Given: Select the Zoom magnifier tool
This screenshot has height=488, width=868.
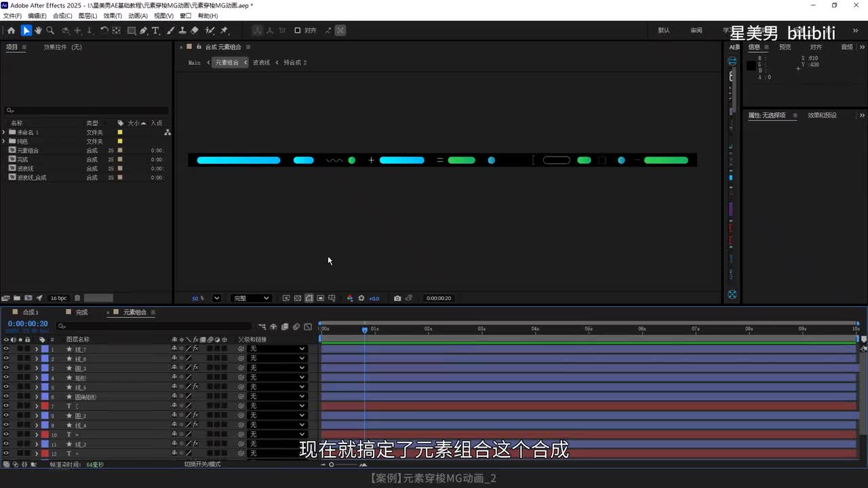Looking at the screenshot, I should coord(50,30).
